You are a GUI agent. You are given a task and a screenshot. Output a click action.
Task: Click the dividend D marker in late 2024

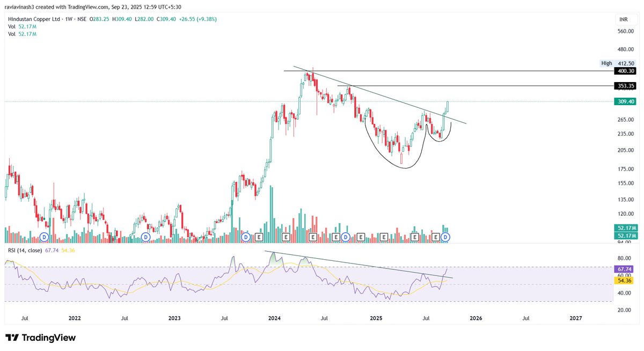(346, 237)
